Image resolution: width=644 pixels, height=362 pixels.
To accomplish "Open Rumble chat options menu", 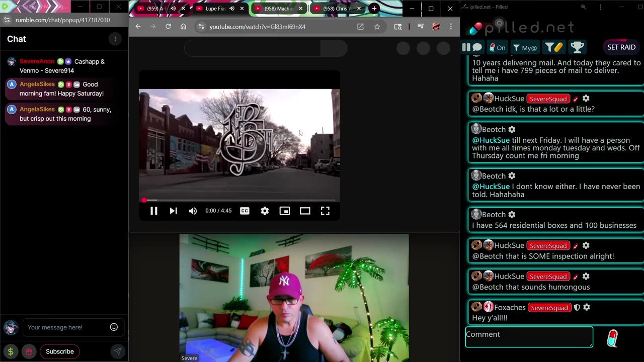I will point(115,39).
